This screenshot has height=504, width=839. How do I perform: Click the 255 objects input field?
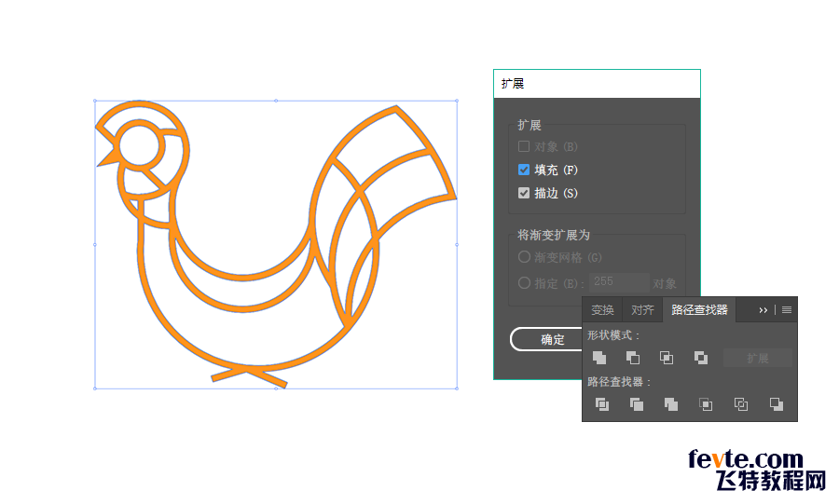click(619, 282)
